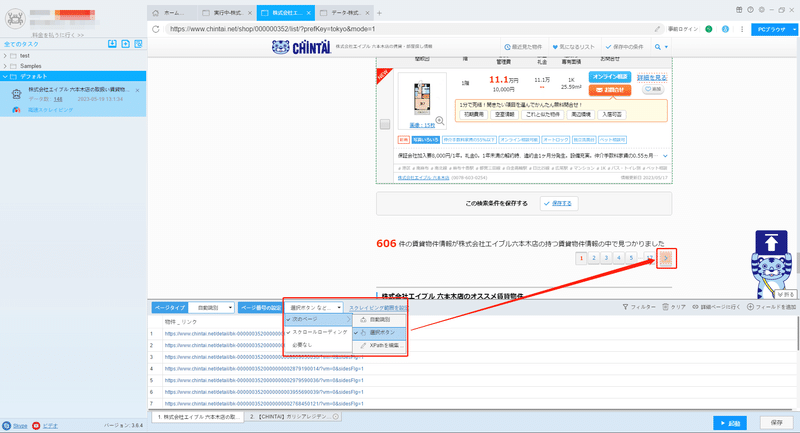Click the blue round toolbar icon
The height and width of the screenshot is (433, 800).
click(x=725, y=29)
